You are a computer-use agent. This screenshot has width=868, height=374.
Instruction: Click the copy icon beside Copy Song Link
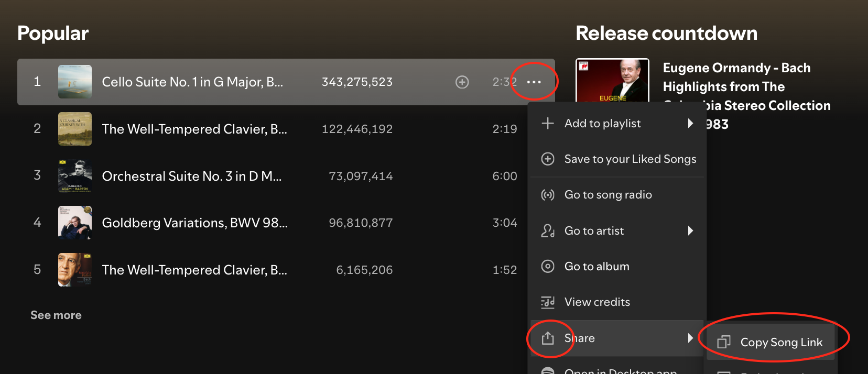pos(724,342)
